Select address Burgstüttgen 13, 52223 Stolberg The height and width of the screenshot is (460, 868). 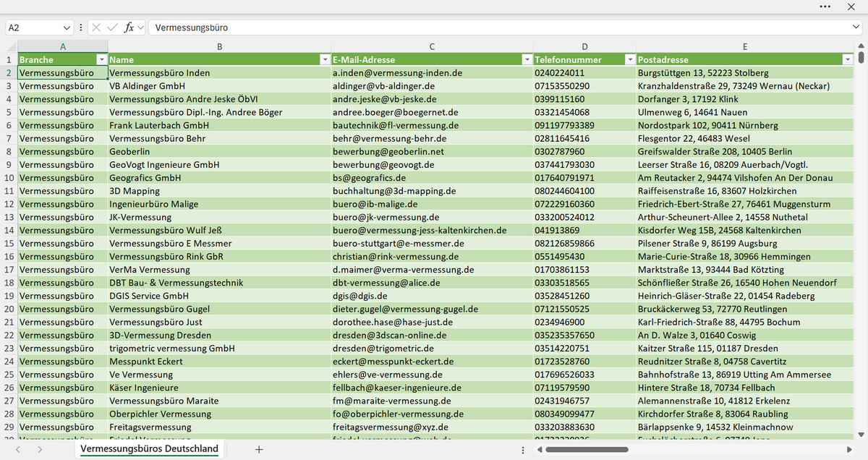[745, 73]
